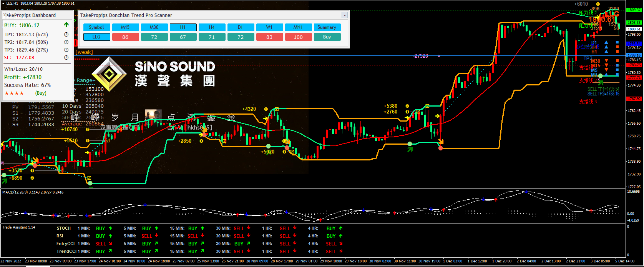Click the D1 blue up-arrow trend indicator

(x=606, y=42)
